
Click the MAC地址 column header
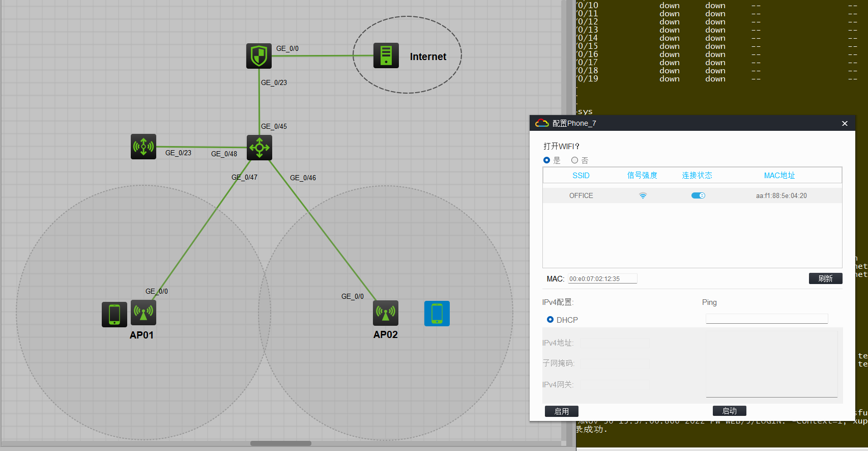point(779,176)
